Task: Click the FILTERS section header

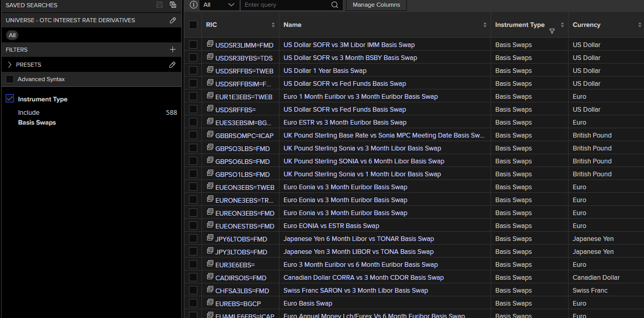Action: point(17,50)
